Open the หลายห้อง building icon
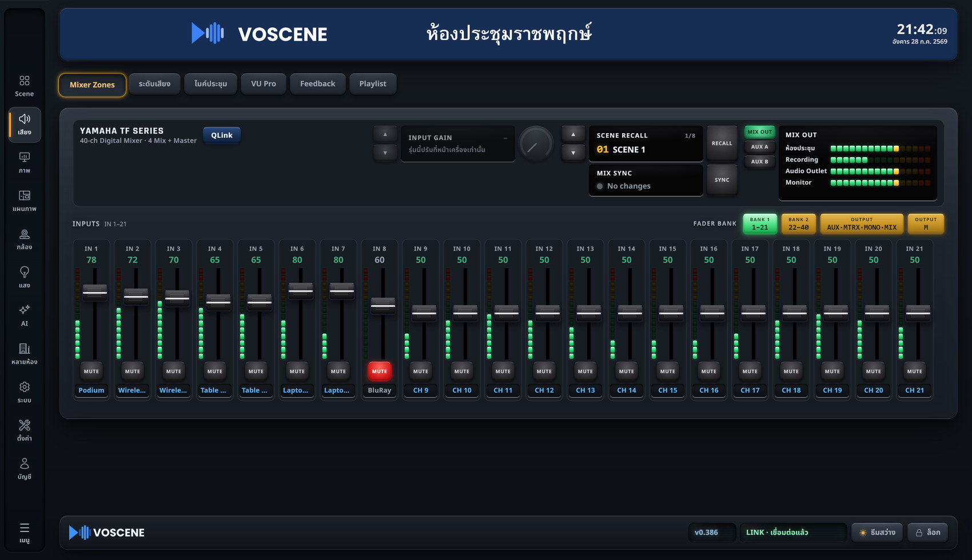Screen dimensions: 972x560 [24, 354]
